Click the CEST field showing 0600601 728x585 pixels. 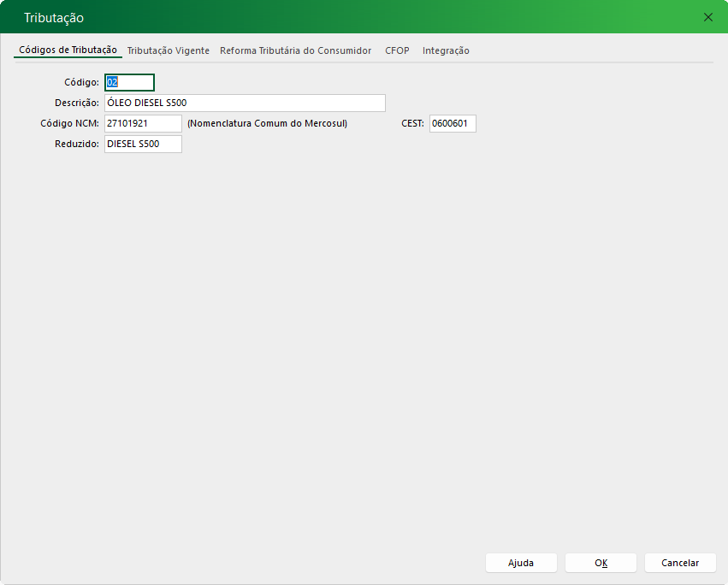452,124
